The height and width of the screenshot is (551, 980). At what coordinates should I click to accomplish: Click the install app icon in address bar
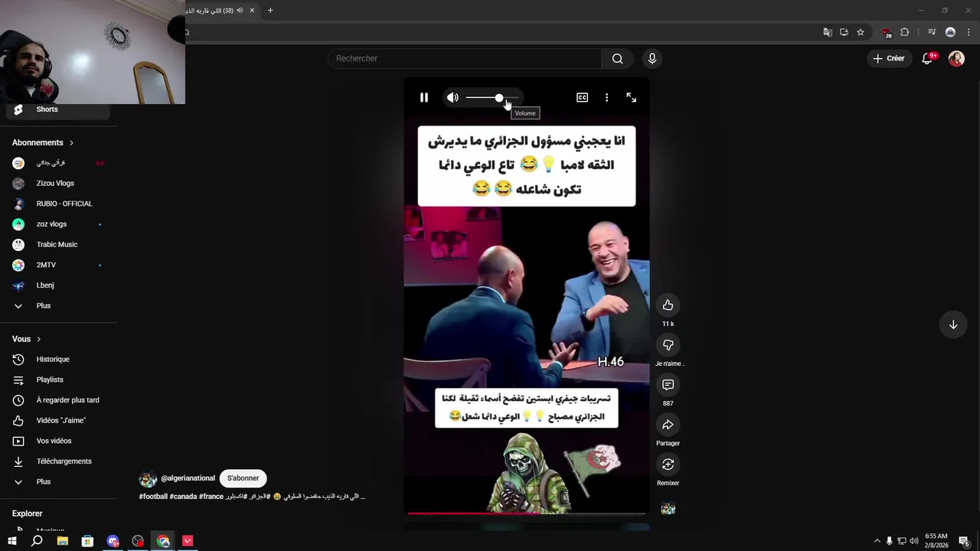coord(844,32)
